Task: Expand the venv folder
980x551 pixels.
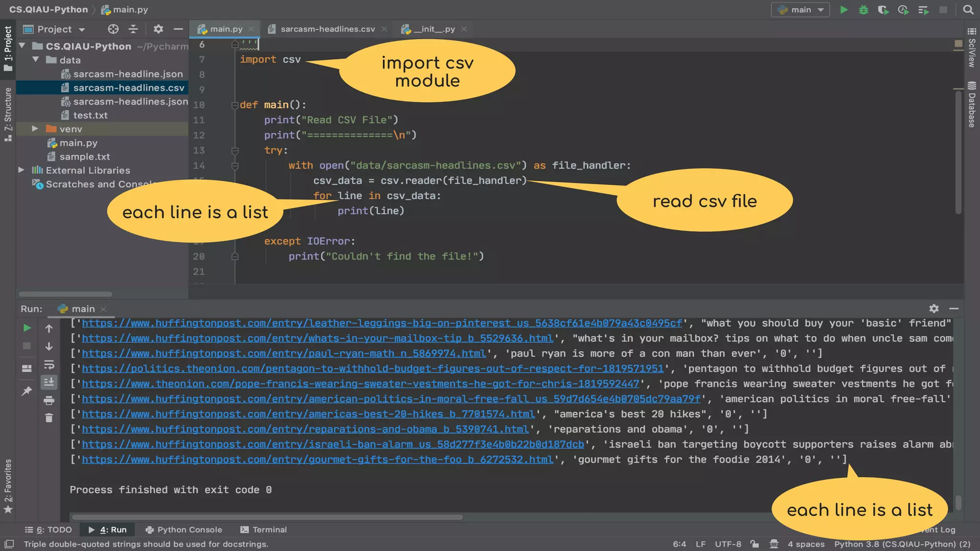Action: (35, 129)
